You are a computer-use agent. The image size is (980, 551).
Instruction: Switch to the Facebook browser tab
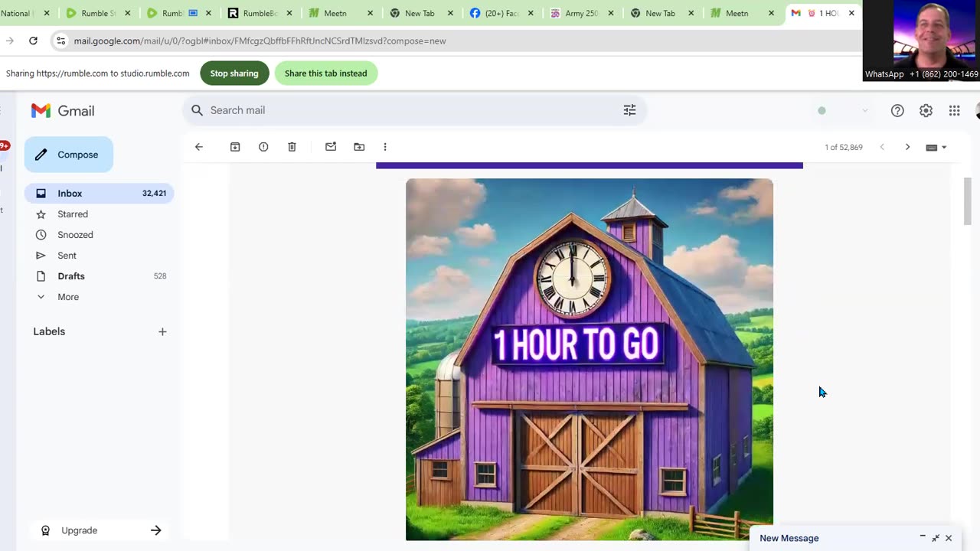pos(500,13)
